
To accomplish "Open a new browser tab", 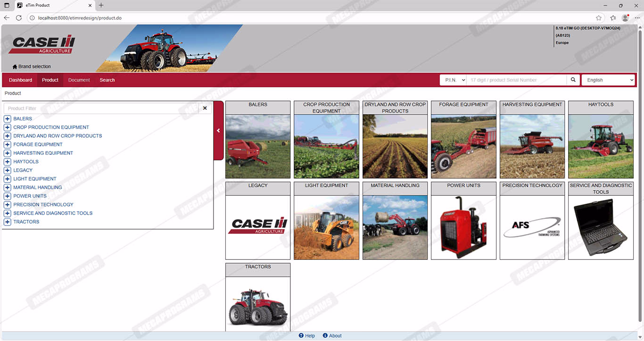I will [x=101, y=5].
